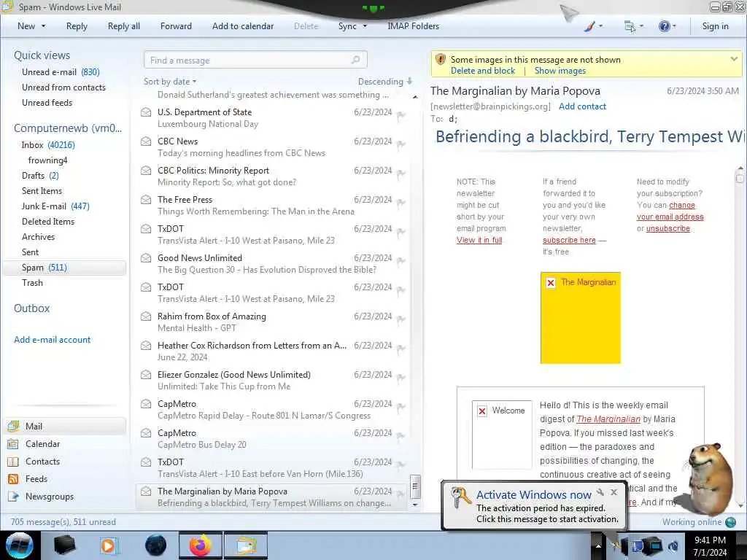
Task: Click in the Find a message field
Action: (x=255, y=60)
